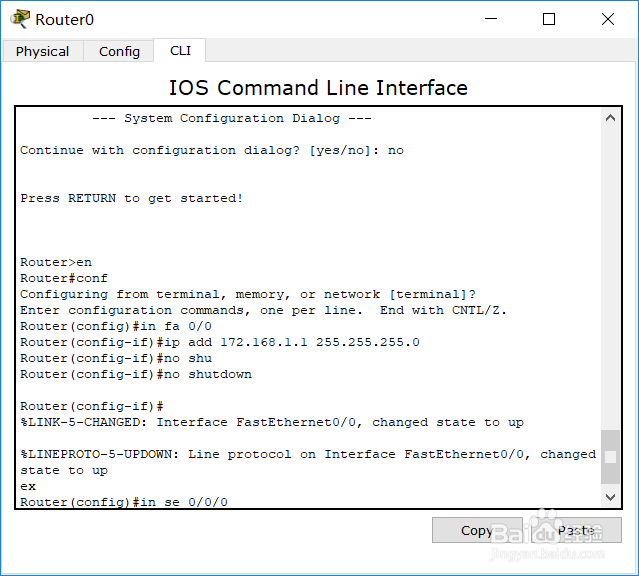Screen dimensions: 639x576
Task: Click the Router0 window icon
Action: coord(20,19)
